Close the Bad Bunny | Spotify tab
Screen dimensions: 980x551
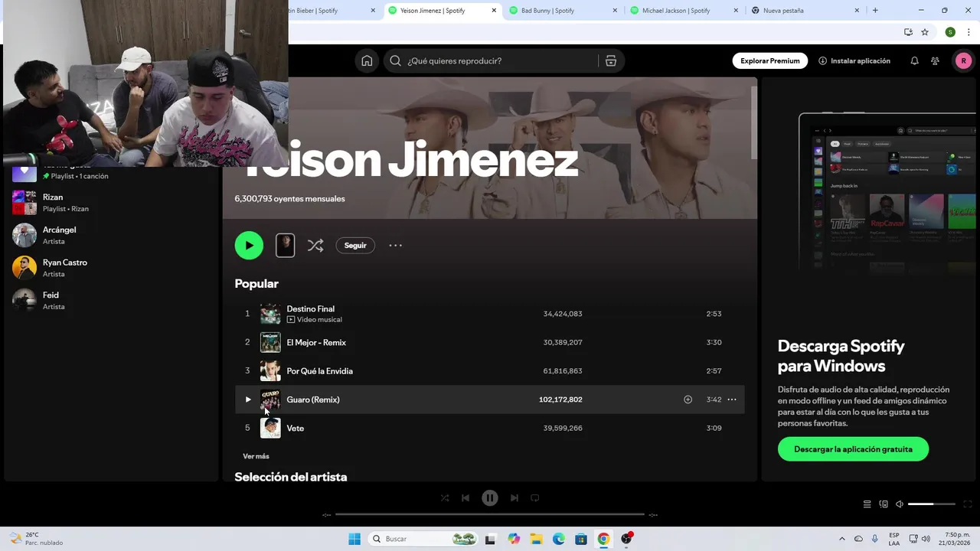point(615,11)
